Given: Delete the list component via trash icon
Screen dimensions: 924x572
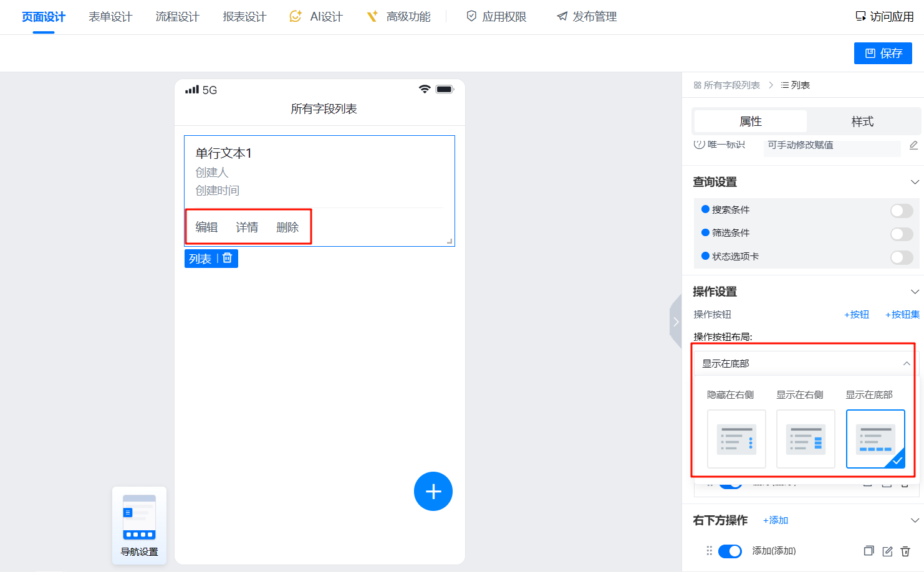Looking at the screenshot, I should (228, 258).
